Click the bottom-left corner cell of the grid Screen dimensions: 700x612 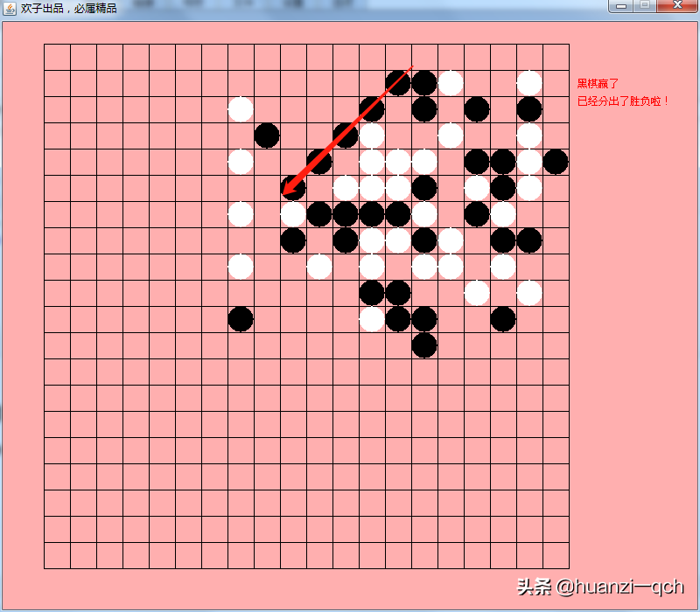pos(57,555)
